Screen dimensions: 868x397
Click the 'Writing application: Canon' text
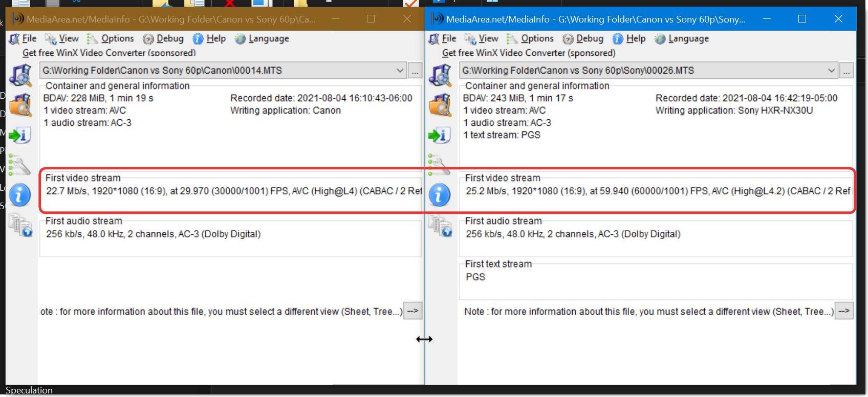pyautogui.click(x=286, y=111)
